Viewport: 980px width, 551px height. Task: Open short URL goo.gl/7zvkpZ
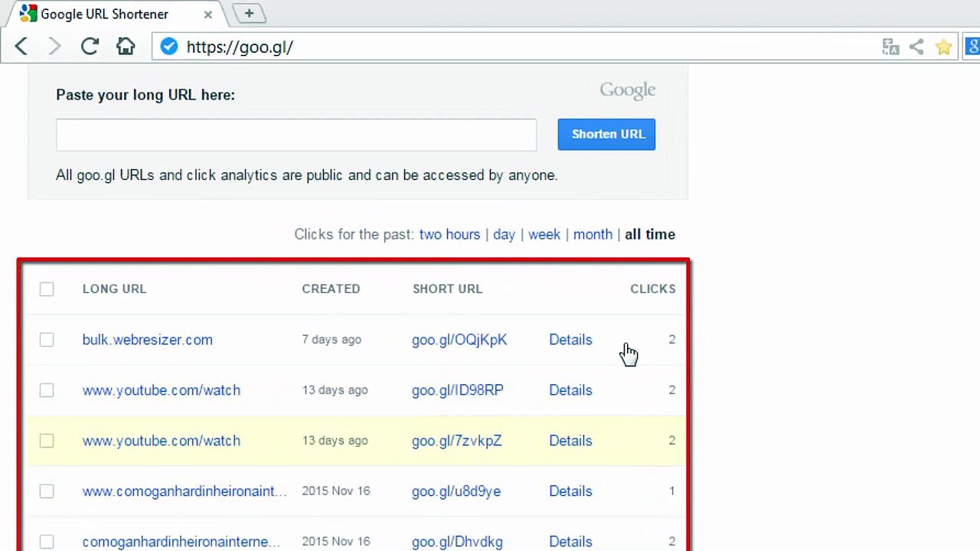tap(457, 441)
